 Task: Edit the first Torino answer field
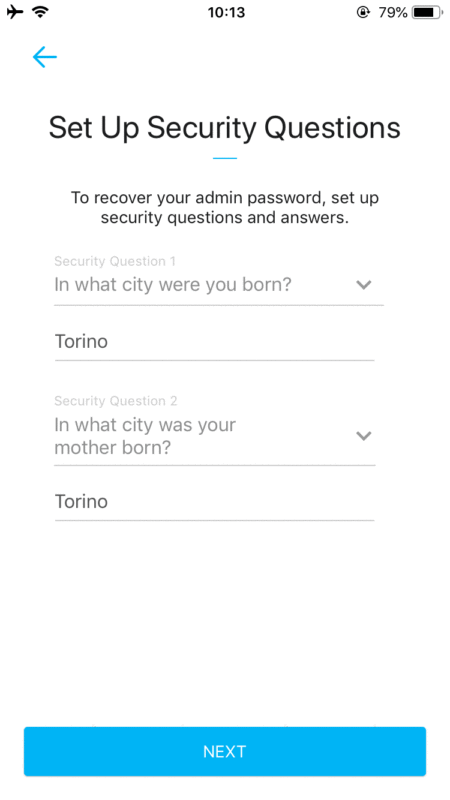click(x=215, y=341)
